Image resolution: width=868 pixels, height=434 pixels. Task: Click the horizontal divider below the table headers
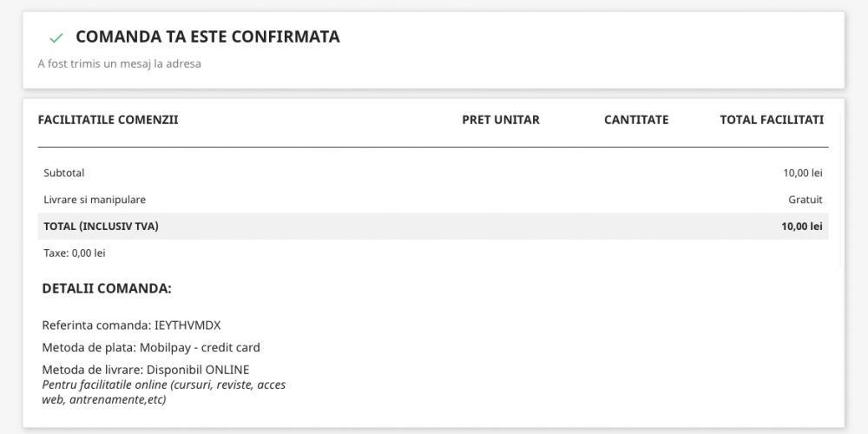point(433,148)
